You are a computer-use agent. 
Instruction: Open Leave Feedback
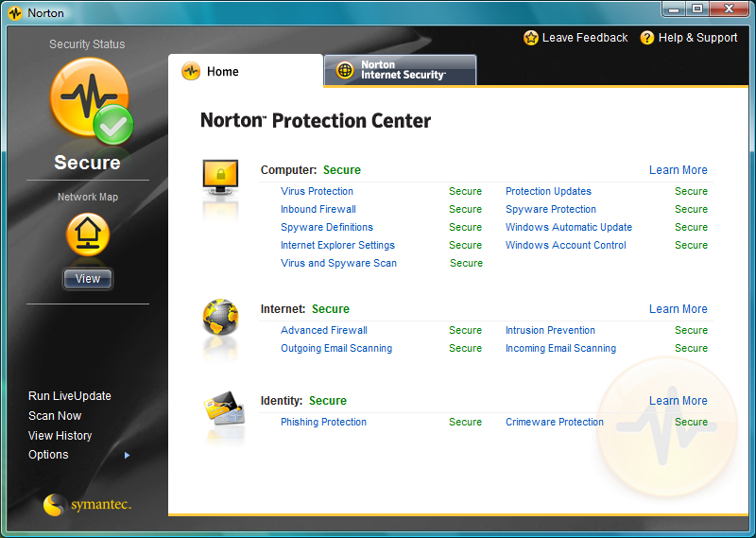click(x=576, y=38)
